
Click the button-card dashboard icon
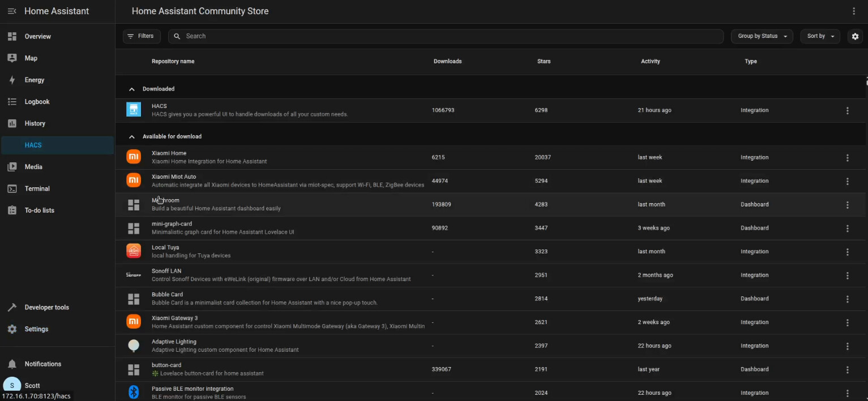click(134, 369)
